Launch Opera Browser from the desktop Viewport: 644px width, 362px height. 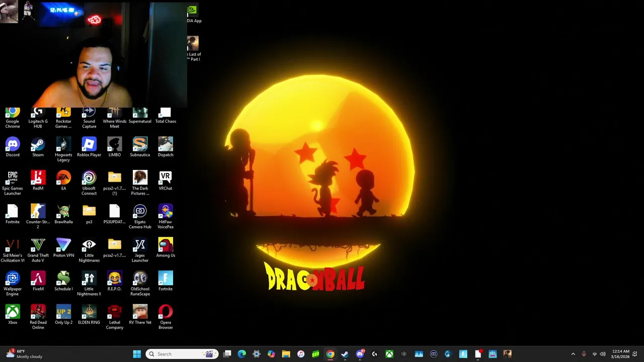(x=166, y=317)
